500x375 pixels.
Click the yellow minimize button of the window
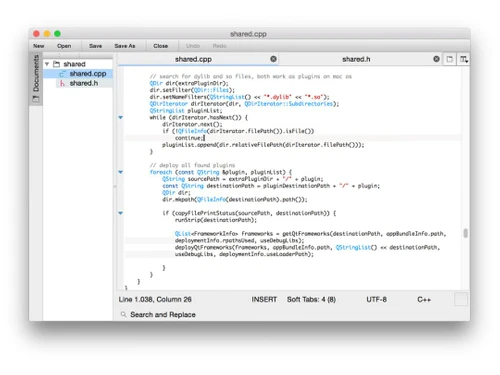pyautogui.click(x=47, y=34)
